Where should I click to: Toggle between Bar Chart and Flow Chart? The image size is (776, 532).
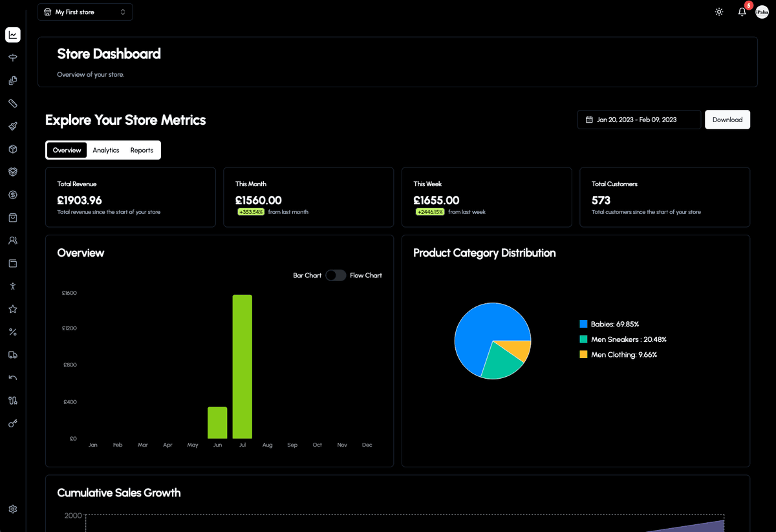click(x=336, y=275)
